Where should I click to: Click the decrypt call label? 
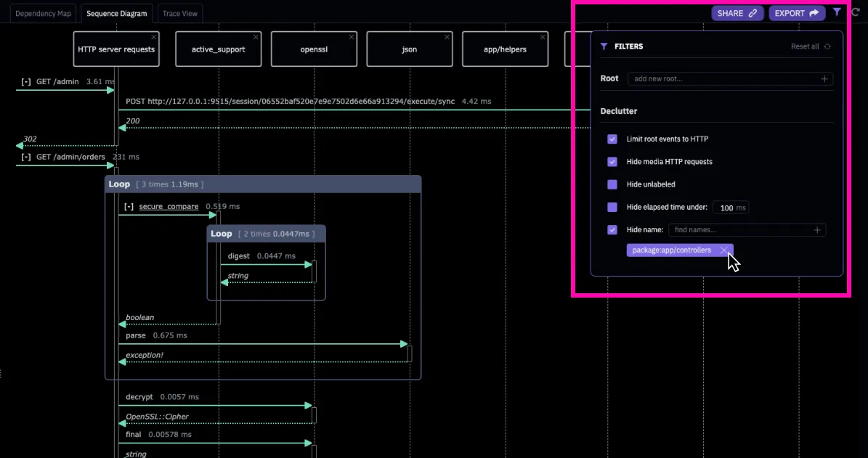(x=139, y=396)
